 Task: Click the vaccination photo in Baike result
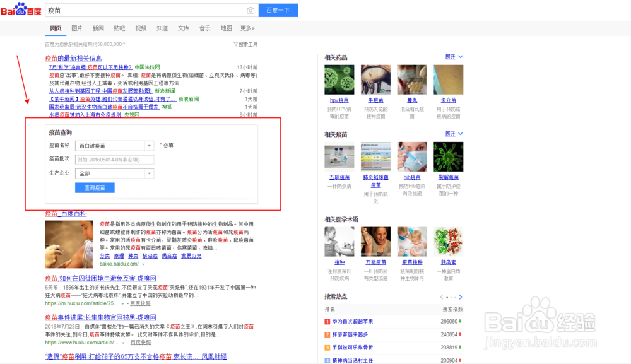(69, 244)
